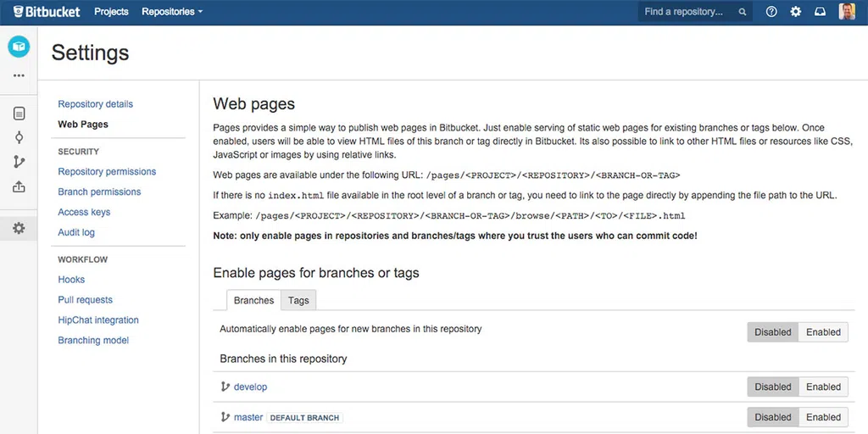
Task: Open the branches icon in the sidebar
Action: pyautogui.click(x=19, y=162)
